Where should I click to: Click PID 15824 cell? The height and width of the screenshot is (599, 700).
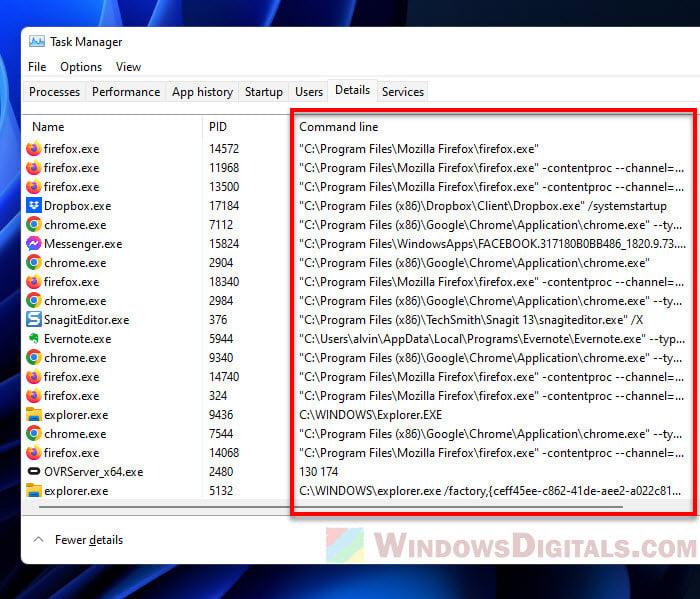click(224, 244)
